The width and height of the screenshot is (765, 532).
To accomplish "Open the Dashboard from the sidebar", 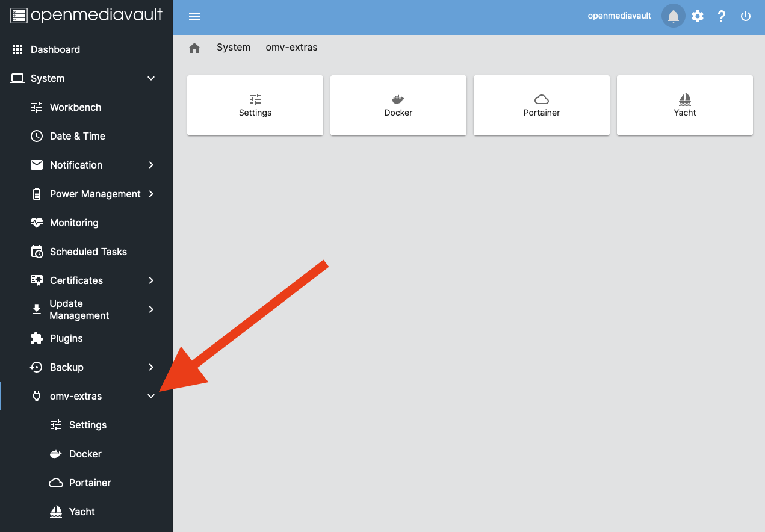I will click(56, 49).
